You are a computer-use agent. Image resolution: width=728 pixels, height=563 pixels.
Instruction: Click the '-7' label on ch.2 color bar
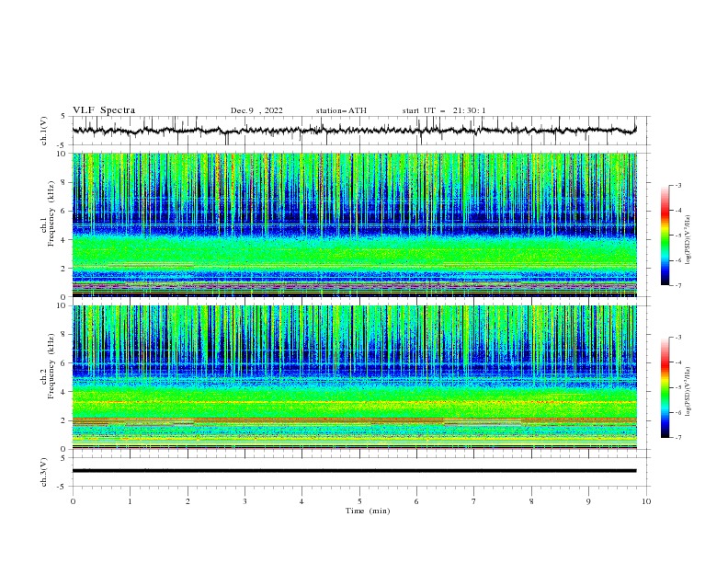pos(677,438)
